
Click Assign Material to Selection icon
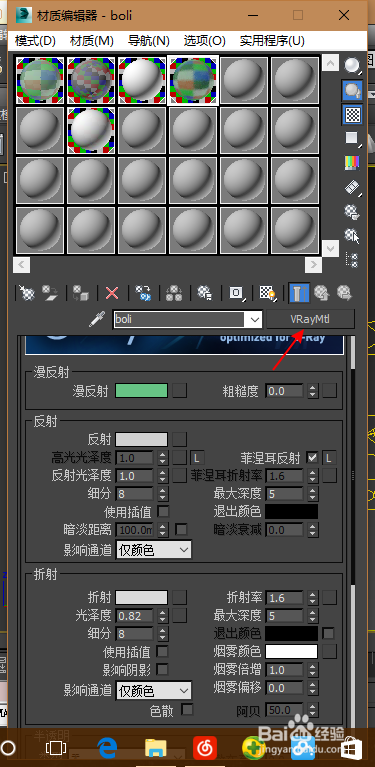pos(81,293)
